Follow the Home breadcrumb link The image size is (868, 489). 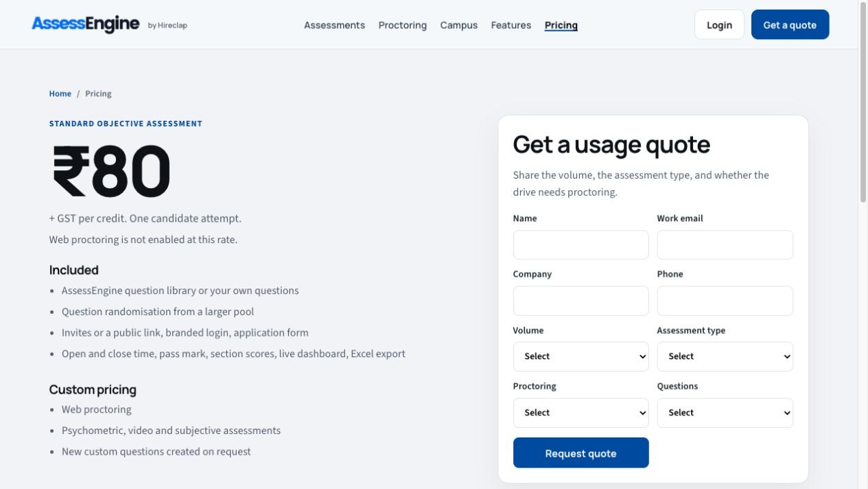pyautogui.click(x=60, y=93)
